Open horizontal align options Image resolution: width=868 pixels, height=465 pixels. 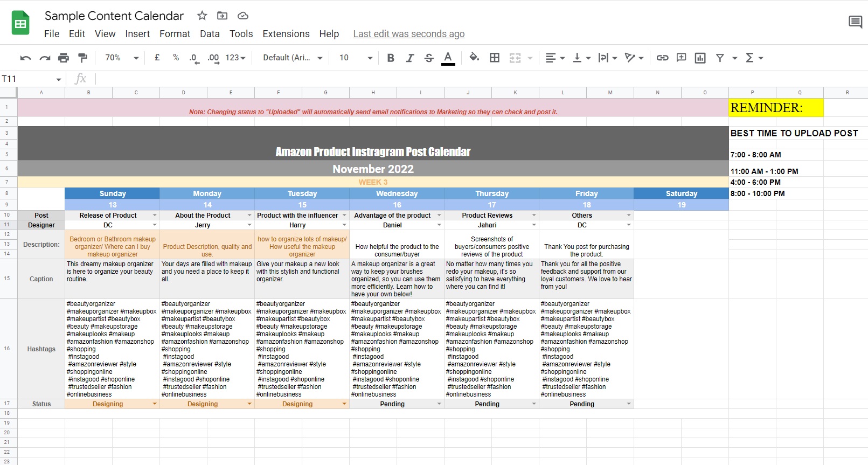[x=554, y=58]
